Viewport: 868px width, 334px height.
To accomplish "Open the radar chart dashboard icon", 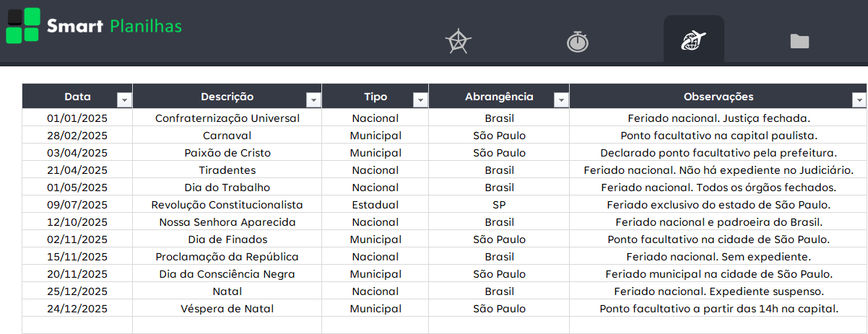I will 458,41.
